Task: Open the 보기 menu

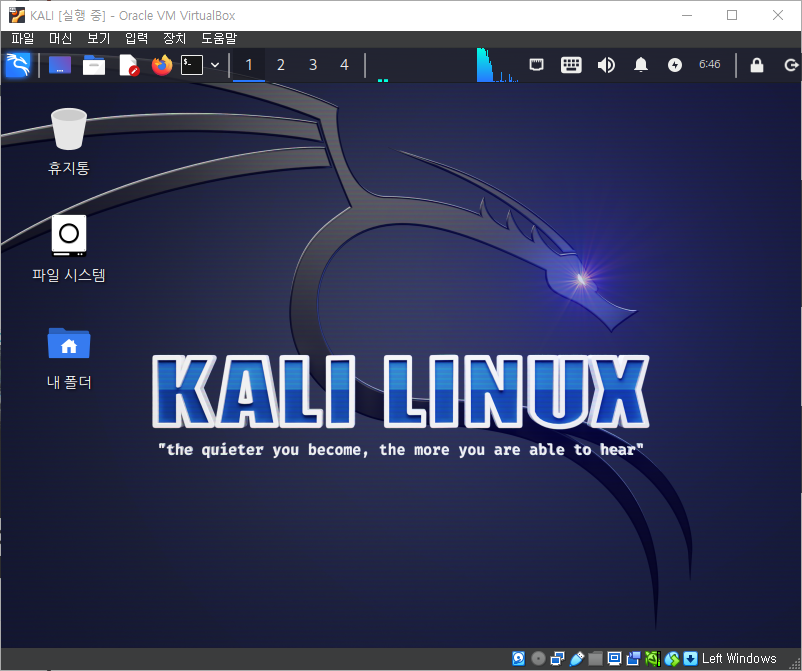Action: [98, 38]
